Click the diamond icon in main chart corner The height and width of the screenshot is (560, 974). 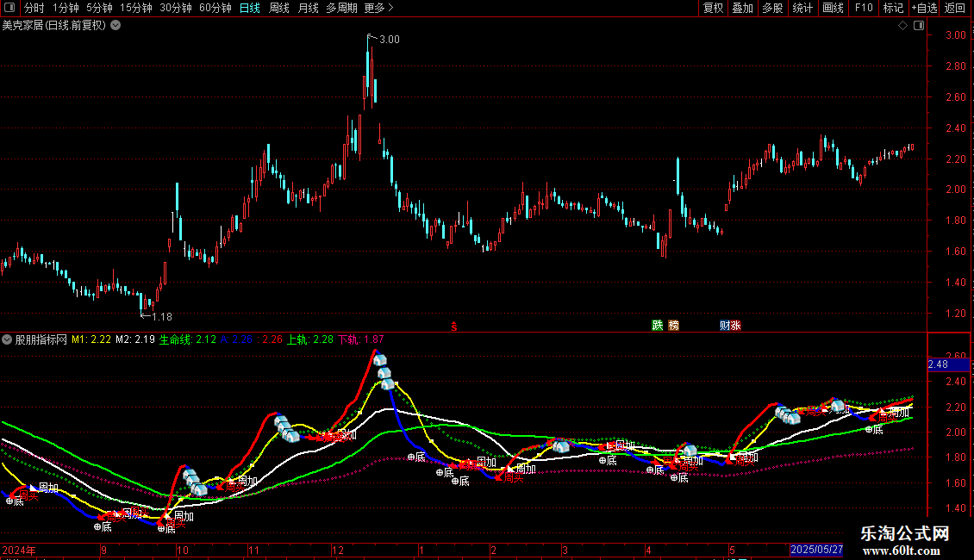[x=903, y=26]
